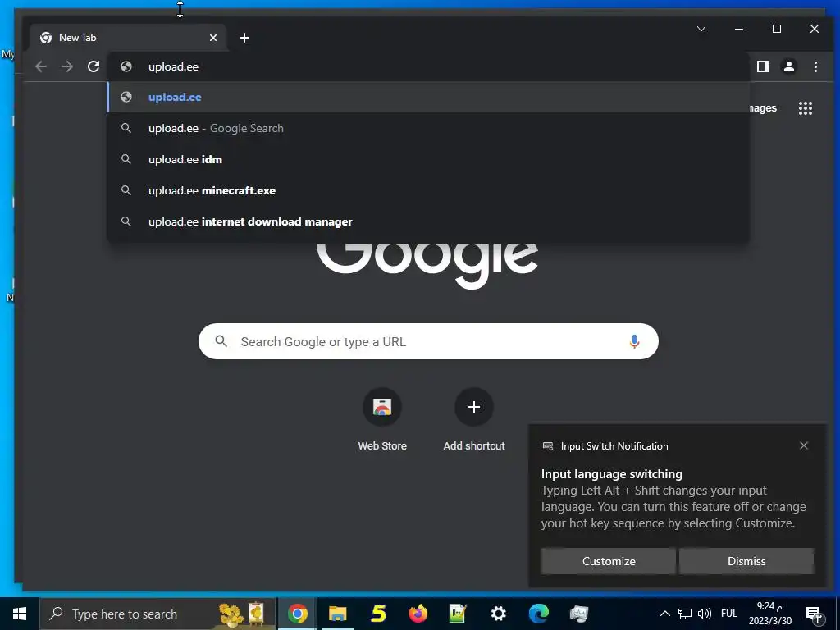Switch input language via FUL indicator
840x630 pixels.
tap(729, 614)
